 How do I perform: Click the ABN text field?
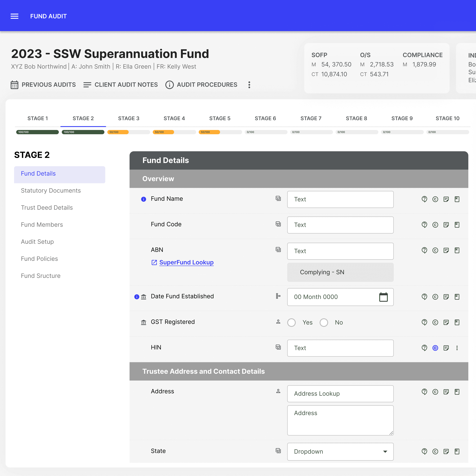[340, 251]
